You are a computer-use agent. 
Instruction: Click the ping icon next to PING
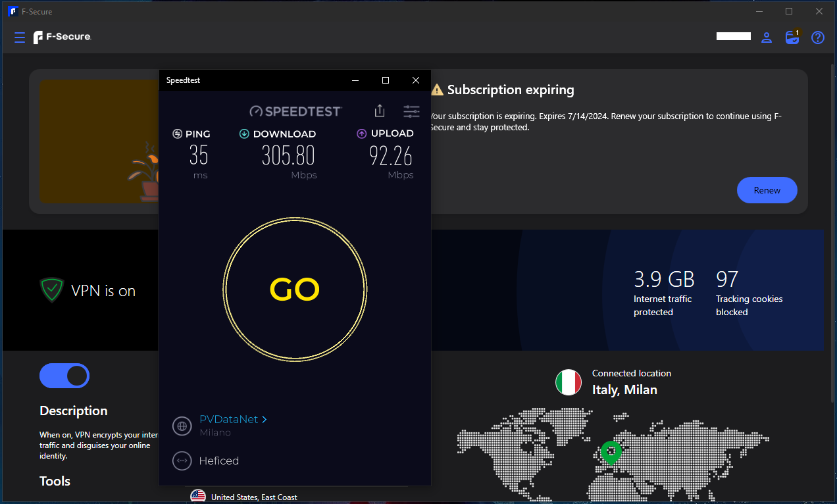coord(177,134)
